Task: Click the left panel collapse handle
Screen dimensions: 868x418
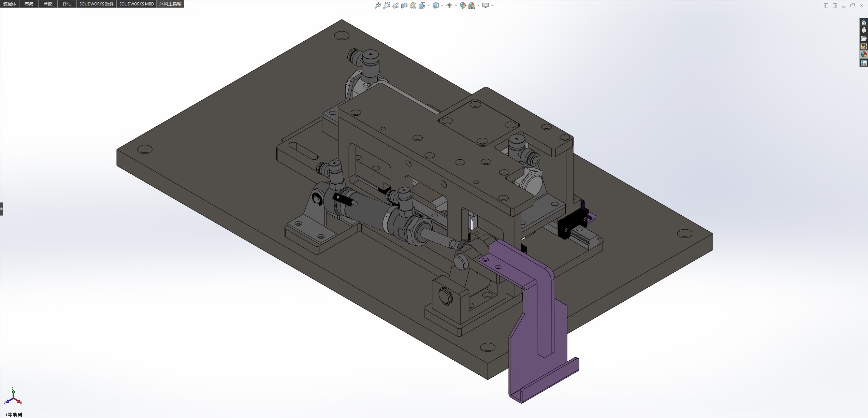Action: pyautogui.click(x=1, y=208)
